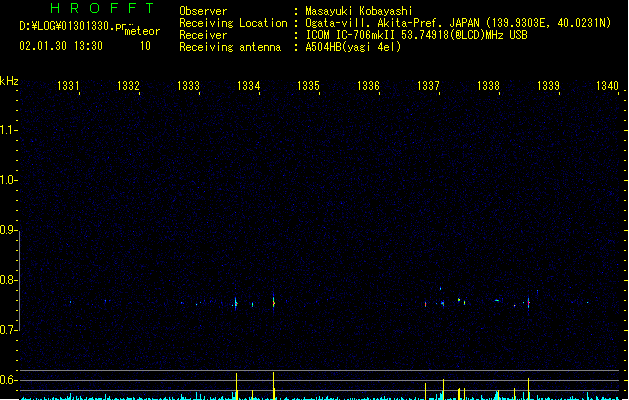The image size is (629, 400).
Task: Click the 1.1 frequency axis label
Action: 8,130
